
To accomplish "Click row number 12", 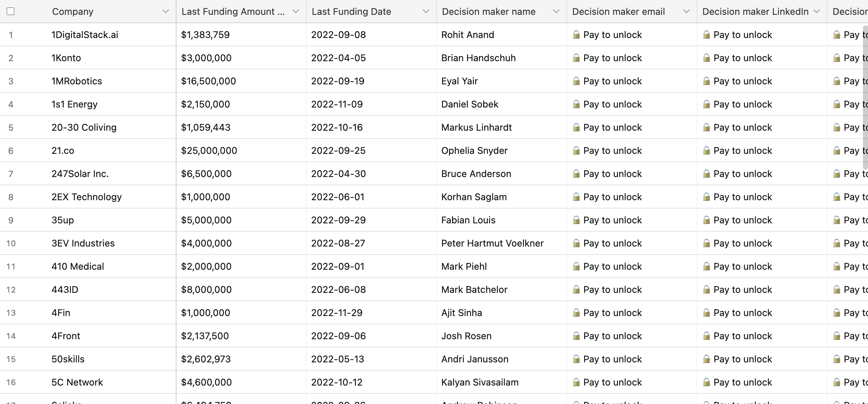I will [11, 290].
